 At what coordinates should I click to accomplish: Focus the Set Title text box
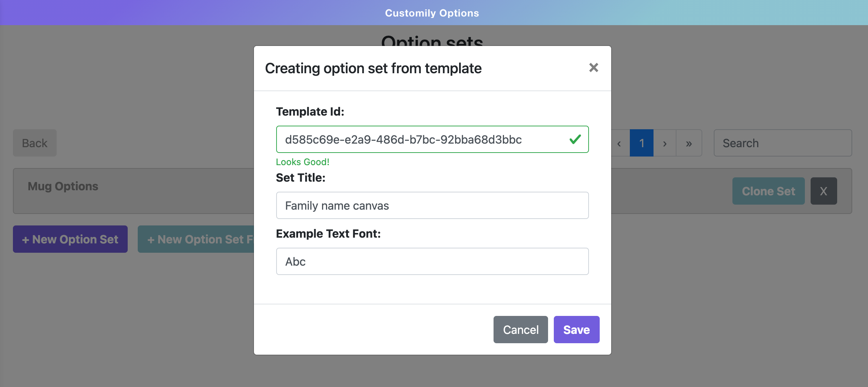coord(432,205)
